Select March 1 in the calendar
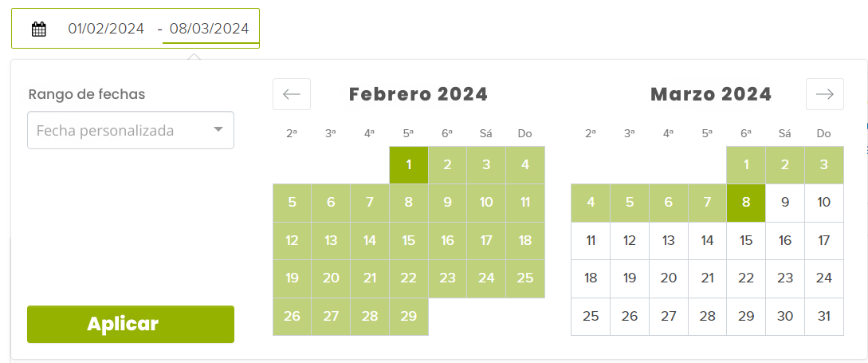The image size is (868, 363). (x=746, y=165)
